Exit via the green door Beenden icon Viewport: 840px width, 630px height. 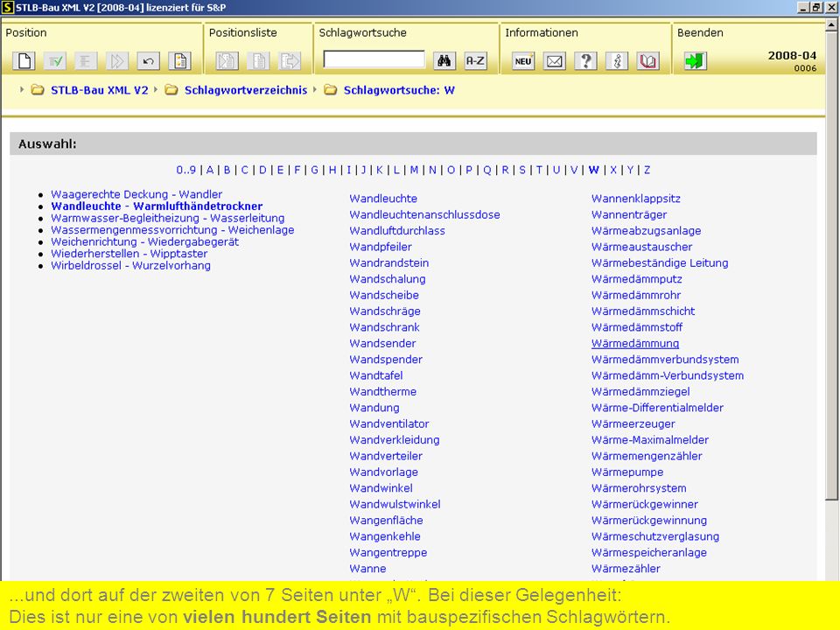click(x=696, y=61)
